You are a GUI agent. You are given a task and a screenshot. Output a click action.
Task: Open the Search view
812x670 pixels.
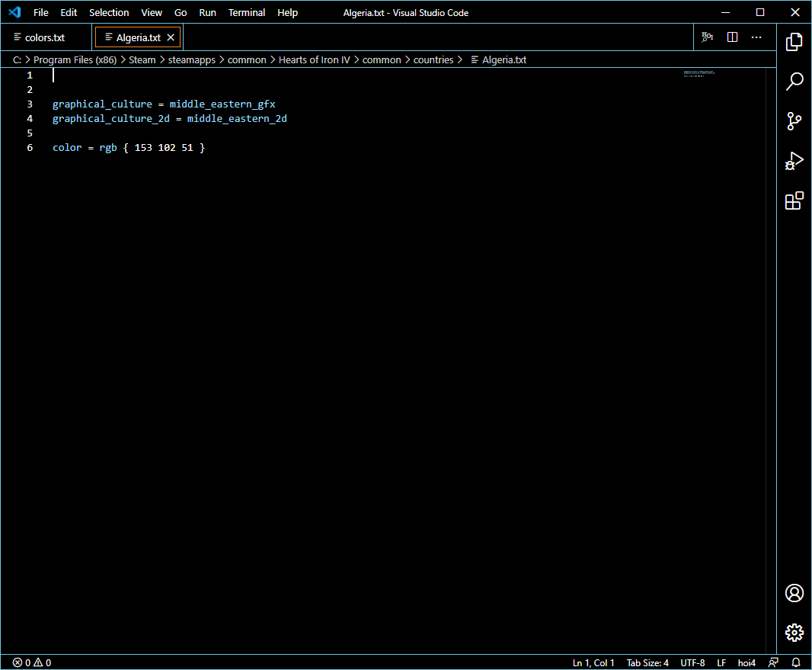point(794,82)
